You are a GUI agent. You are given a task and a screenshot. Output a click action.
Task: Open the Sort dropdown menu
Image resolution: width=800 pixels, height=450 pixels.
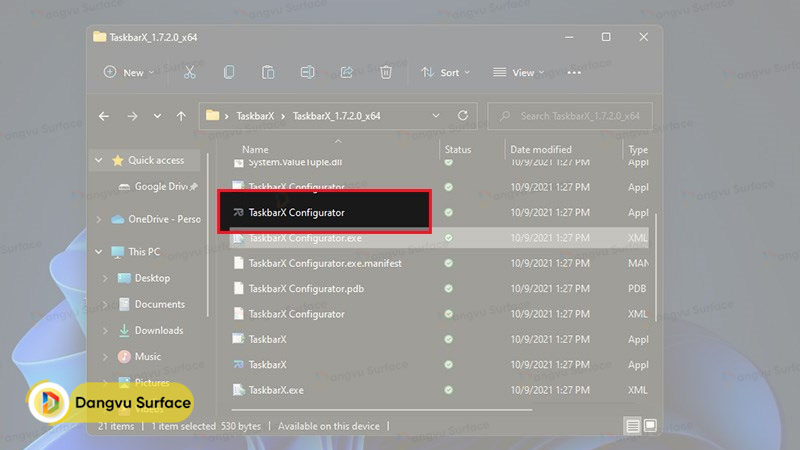pos(445,72)
